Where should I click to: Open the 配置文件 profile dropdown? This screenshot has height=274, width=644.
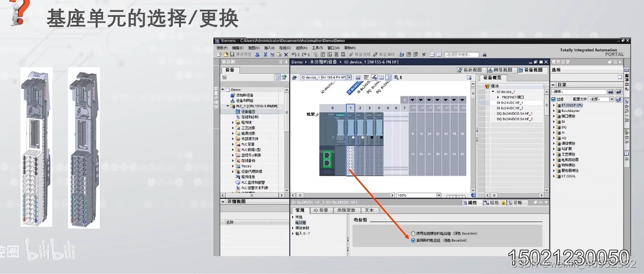pos(612,99)
